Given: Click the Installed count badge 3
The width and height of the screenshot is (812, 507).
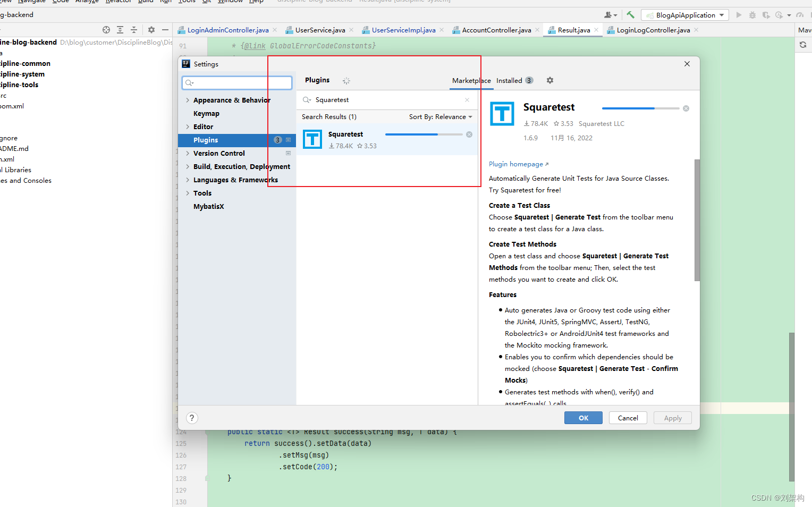Looking at the screenshot, I should pos(529,80).
